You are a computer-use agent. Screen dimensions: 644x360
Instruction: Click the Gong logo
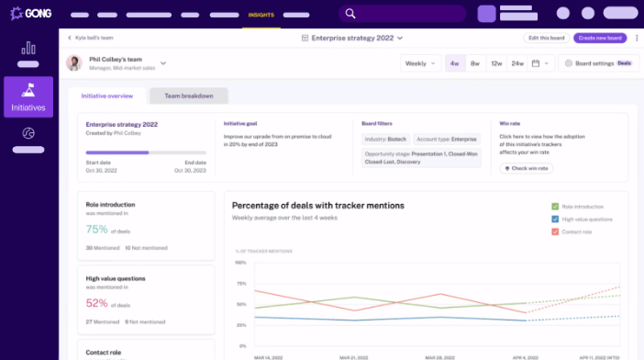31,14
